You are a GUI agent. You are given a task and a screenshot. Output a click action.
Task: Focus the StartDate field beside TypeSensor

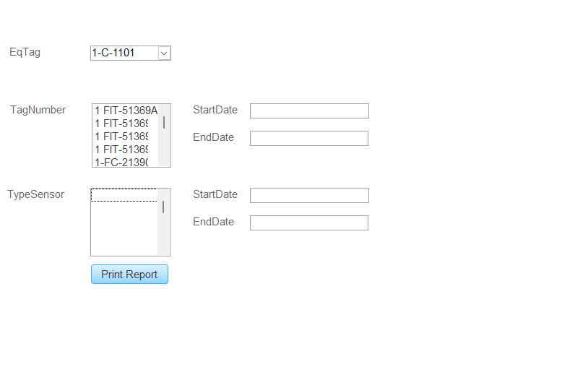coord(309,195)
